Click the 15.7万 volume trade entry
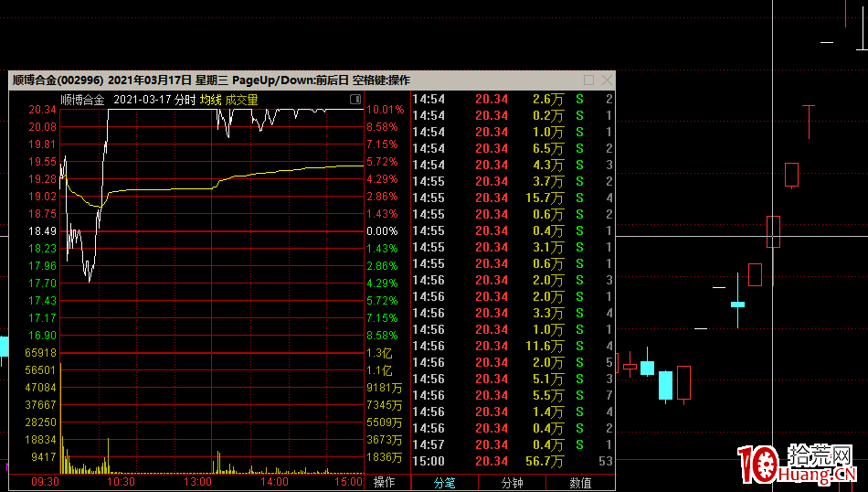Viewport: 868px width, 492px height. pos(546,198)
